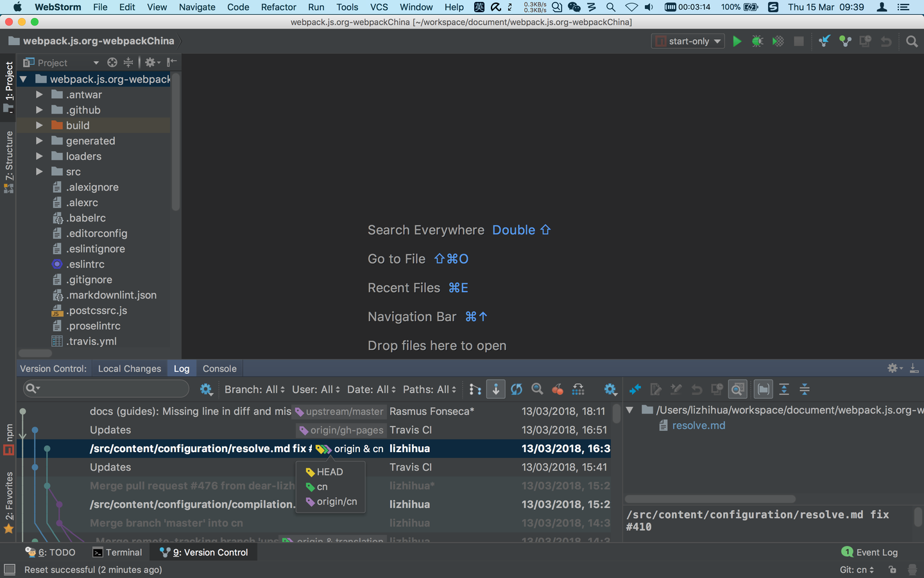The width and height of the screenshot is (924, 578).
Task: Commit changes using the green commit icon
Action: [x=845, y=40]
